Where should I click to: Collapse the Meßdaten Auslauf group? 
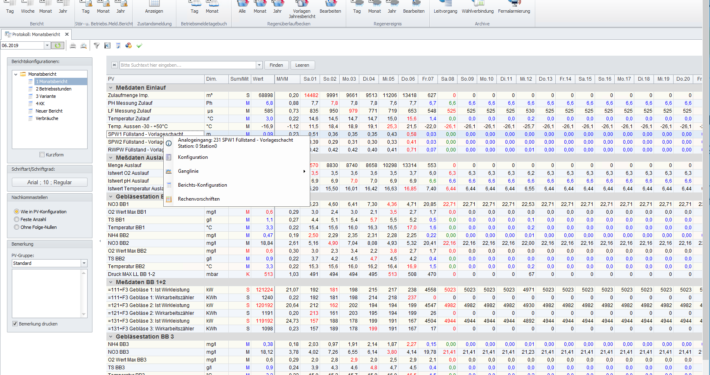tap(110, 158)
